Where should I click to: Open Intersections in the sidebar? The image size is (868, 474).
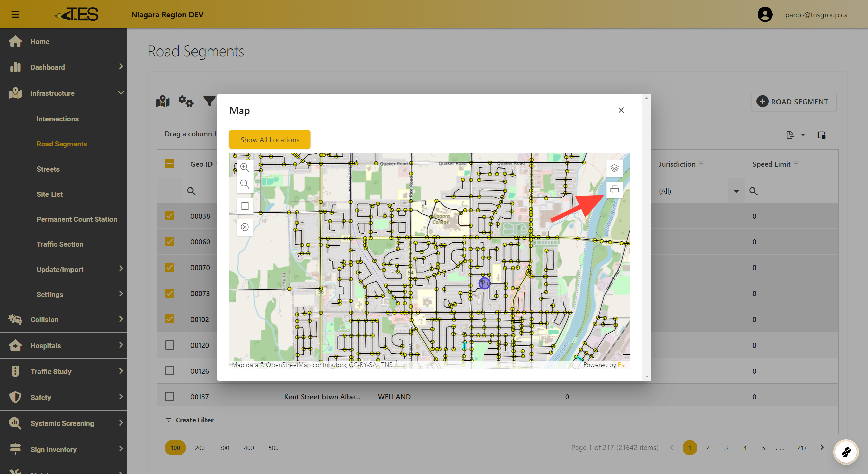pyautogui.click(x=57, y=119)
